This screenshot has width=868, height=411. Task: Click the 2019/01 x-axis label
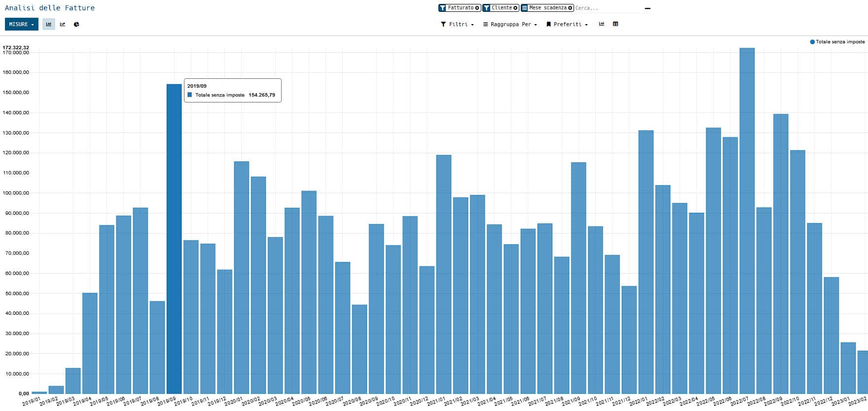[32, 402]
